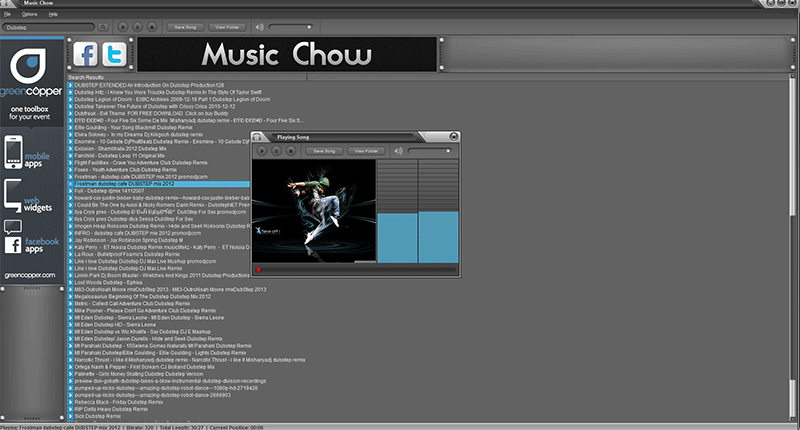Click View Folder in the main toolbar

tap(227, 27)
